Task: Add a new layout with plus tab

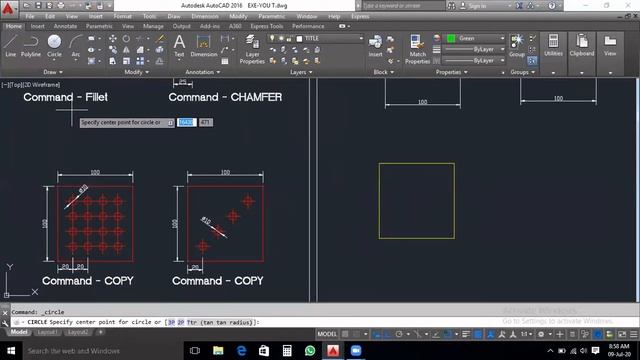Action: (100, 332)
